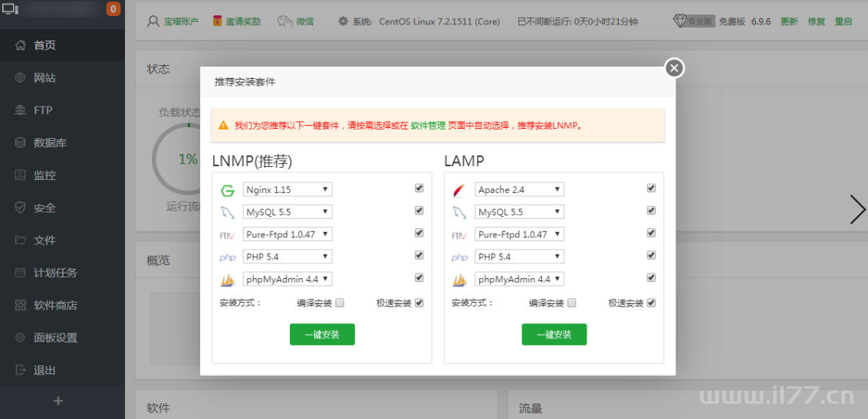Viewport: 868px width, 419px height.
Task: Click the 重启 restart link
Action: (843, 21)
